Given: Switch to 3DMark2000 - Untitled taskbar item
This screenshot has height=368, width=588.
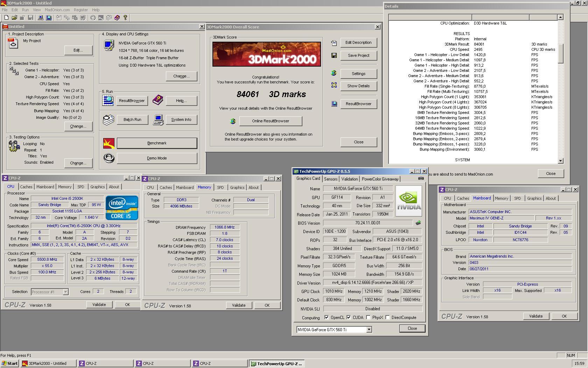Looking at the screenshot, I should point(48,363).
